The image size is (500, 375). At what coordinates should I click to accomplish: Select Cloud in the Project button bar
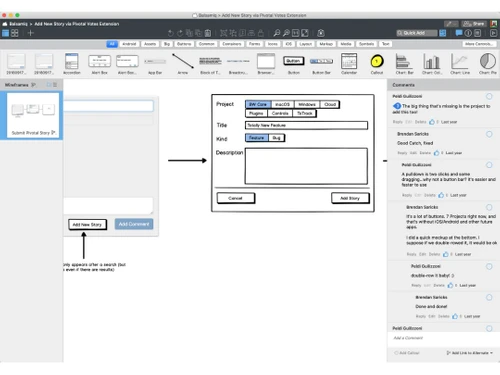tap(330, 104)
